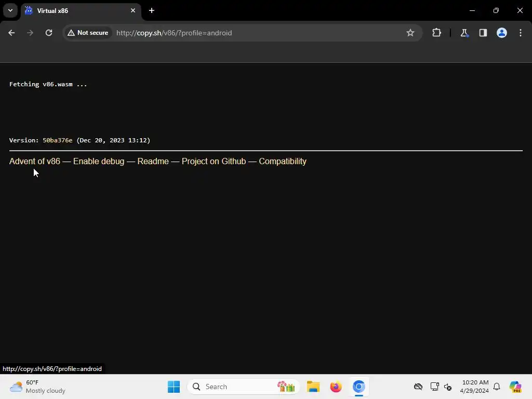Click the Fetching v86.wasm status text
Screen dimensions: 532x399
coord(48,84)
